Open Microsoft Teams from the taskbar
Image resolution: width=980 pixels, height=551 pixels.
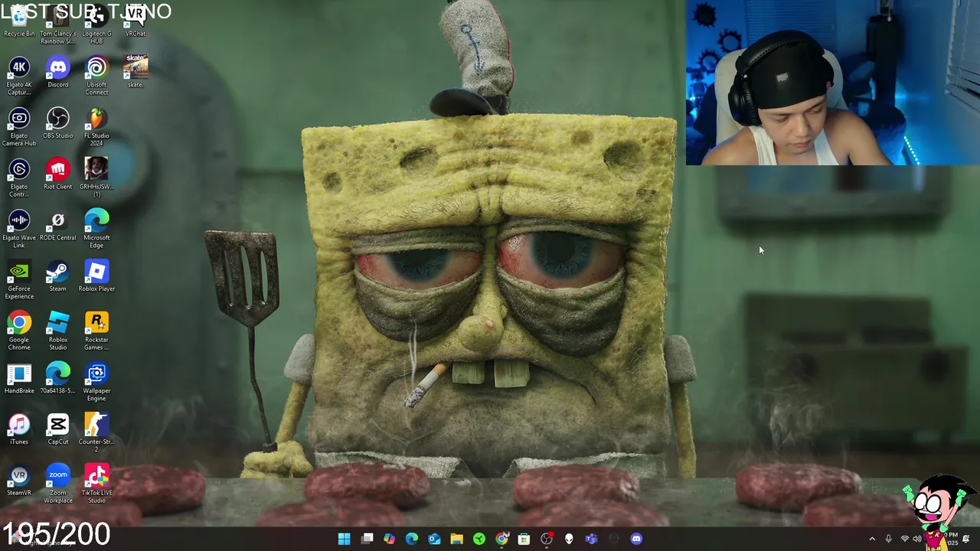click(591, 539)
